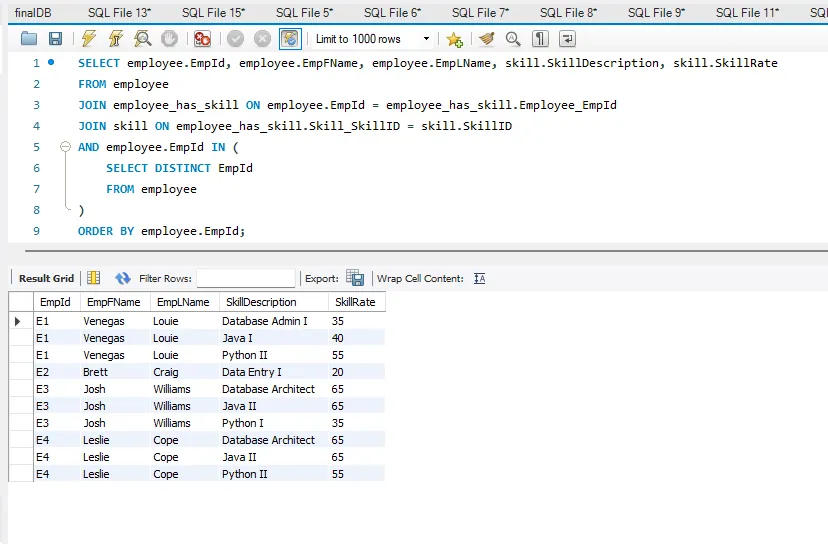Click the Result Grid label
828x544 pixels.
(x=46, y=278)
